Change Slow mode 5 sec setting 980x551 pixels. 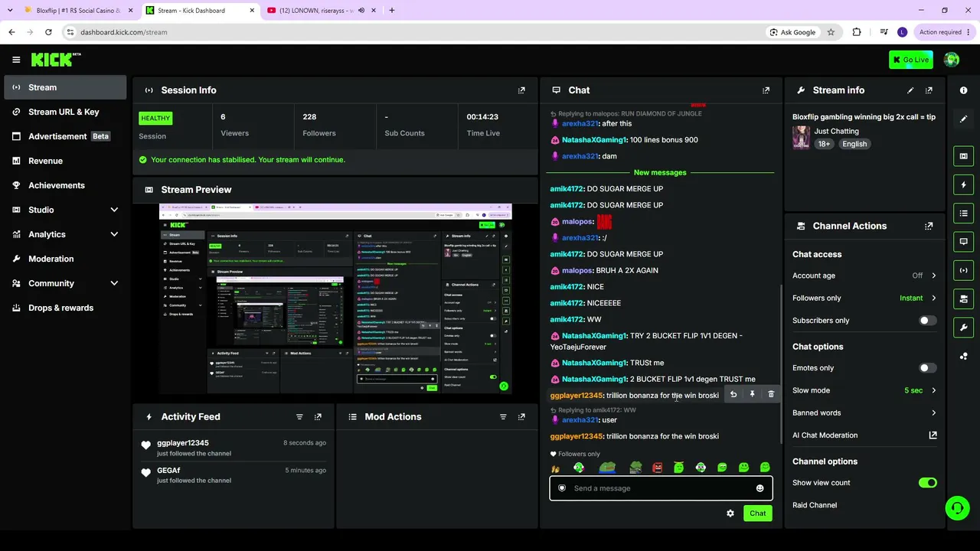920,390
